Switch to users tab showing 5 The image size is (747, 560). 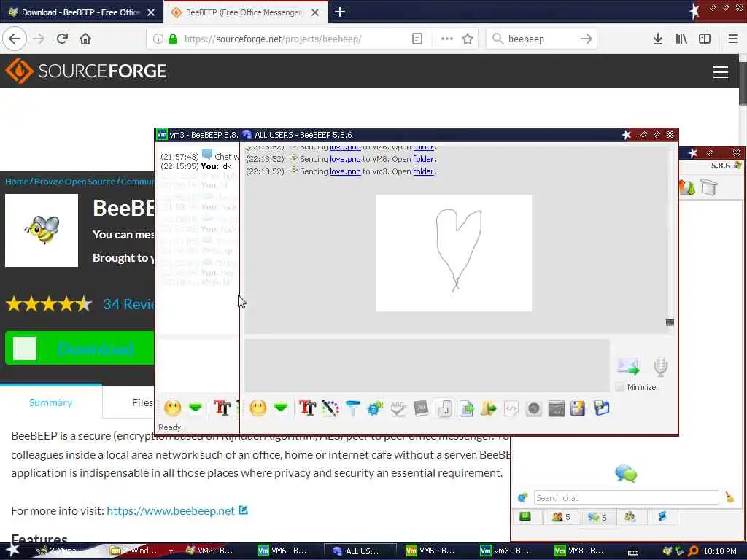click(561, 517)
